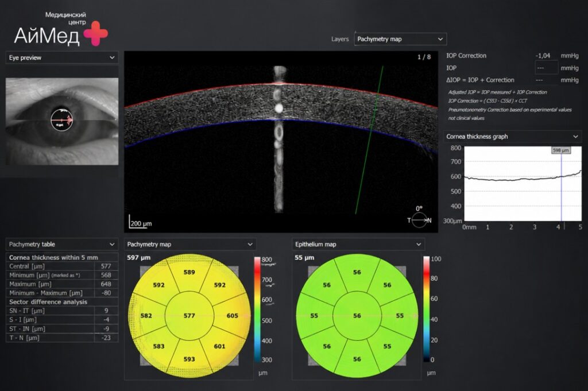Click pachymetry sector value 593
The width and height of the screenshot is (588, 391).
point(189,359)
